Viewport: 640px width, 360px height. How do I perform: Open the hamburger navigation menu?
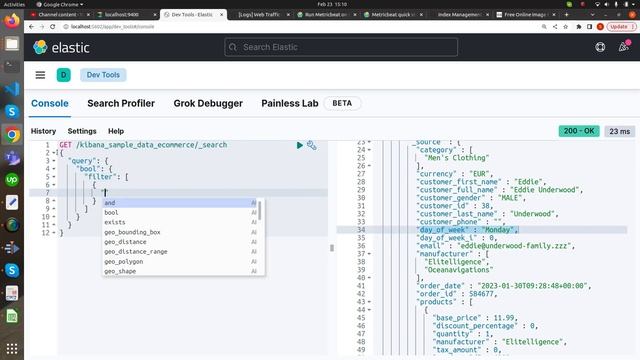[x=40, y=75]
